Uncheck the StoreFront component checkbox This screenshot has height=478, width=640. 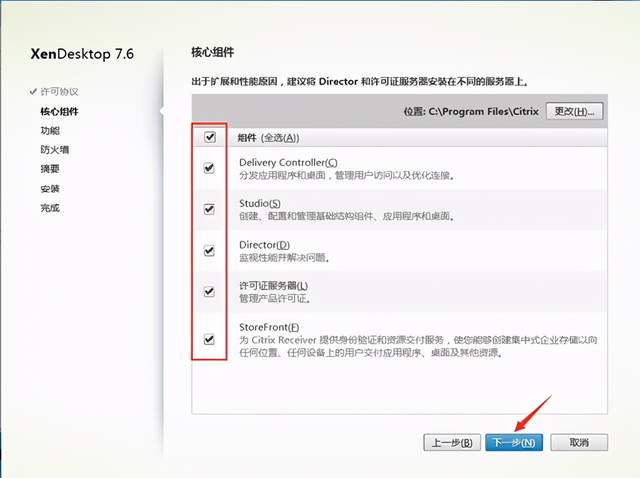point(209,339)
